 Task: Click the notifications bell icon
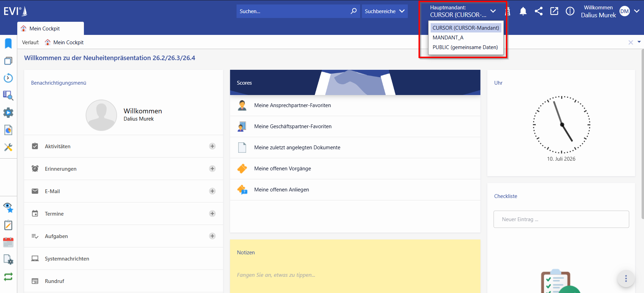523,11
